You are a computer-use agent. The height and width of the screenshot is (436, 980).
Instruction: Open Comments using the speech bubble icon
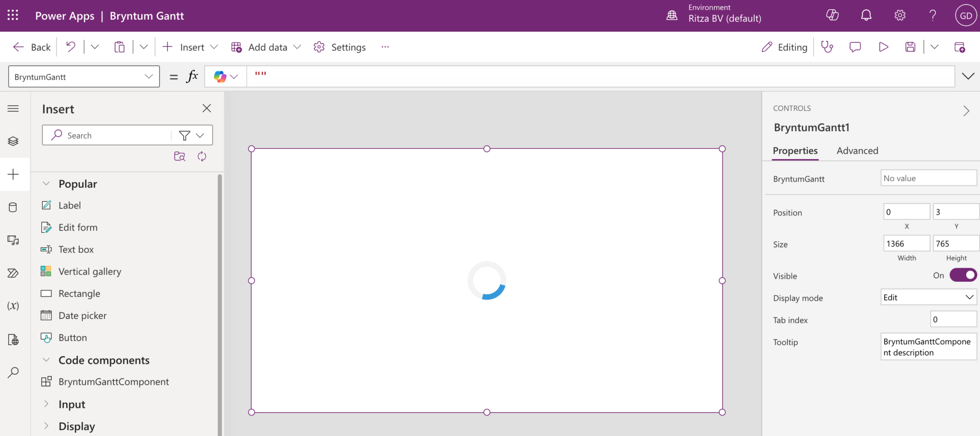(855, 46)
